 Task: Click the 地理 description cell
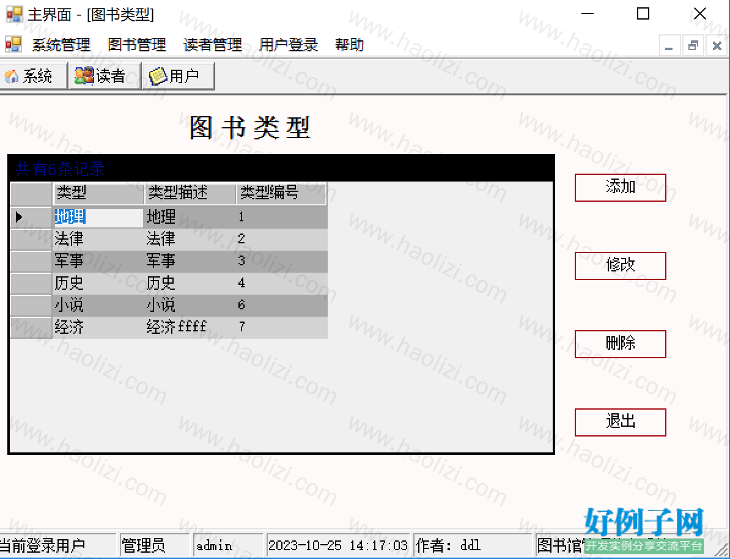190,217
